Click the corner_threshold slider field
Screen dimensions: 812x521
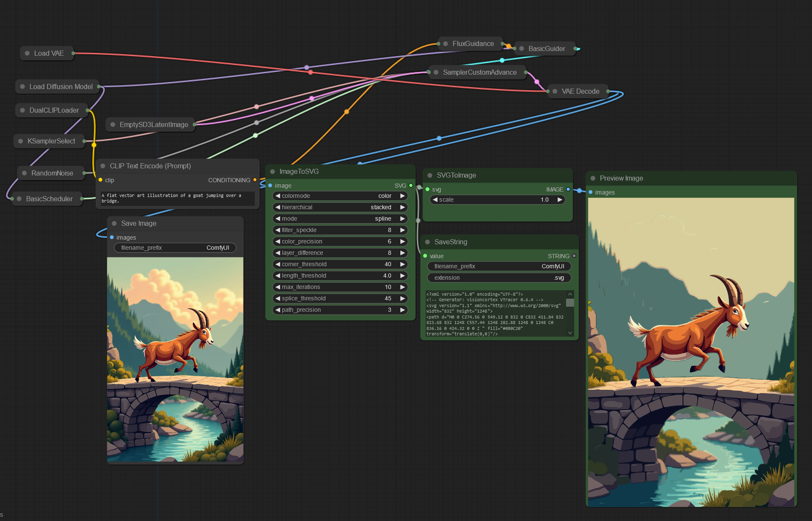tap(340, 264)
